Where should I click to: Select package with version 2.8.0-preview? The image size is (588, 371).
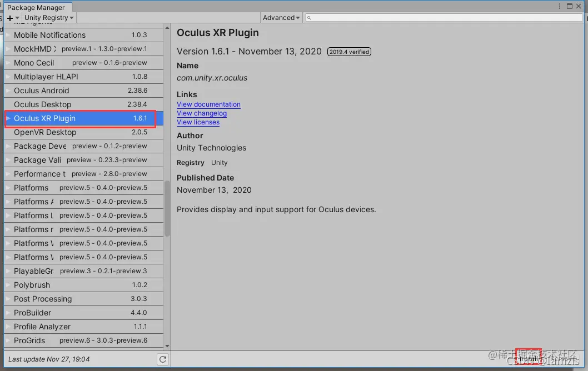click(83, 174)
